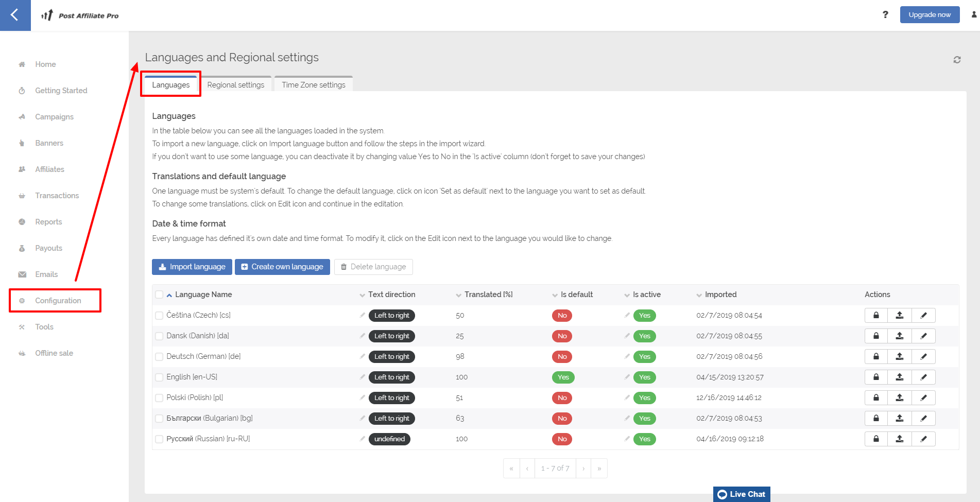The width and height of the screenshot is (980, 502).
Task: Click the lock icon for English row
Action: coord(876,377)
